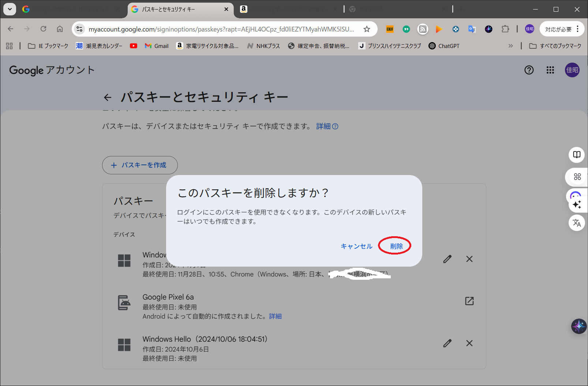Open the すべてのブックマーク folder
Viewport: 588px width, 386px height.
555,46
